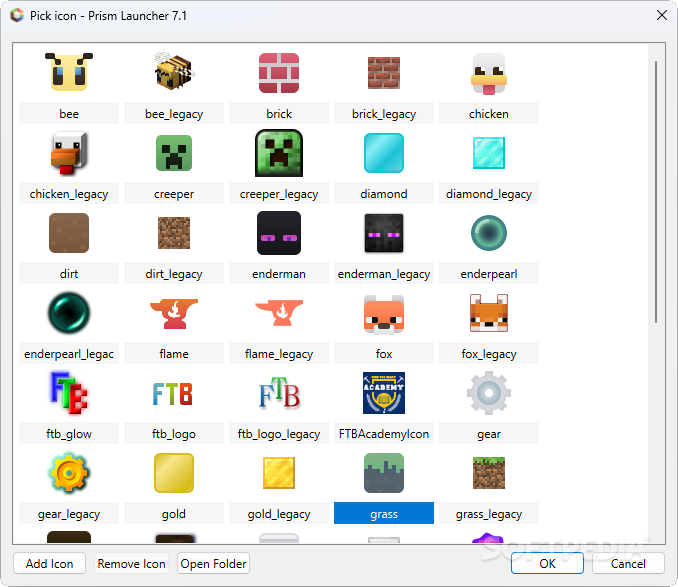Screen dimensions: 678x587
Task: Select the enderpearl_legacy icon
Action: [69, 313]
